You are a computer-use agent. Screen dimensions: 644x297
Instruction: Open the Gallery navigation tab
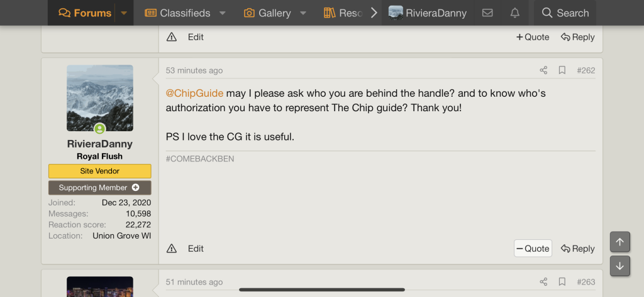267,13
